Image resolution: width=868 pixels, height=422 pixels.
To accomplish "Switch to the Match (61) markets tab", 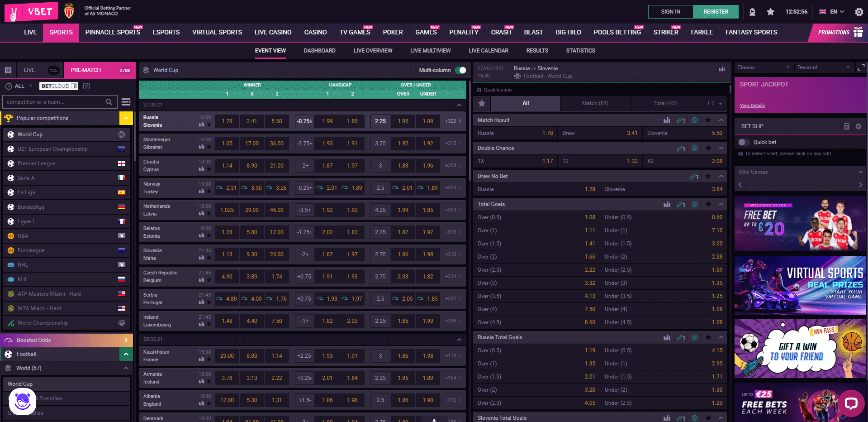I will tap(594, 103).
